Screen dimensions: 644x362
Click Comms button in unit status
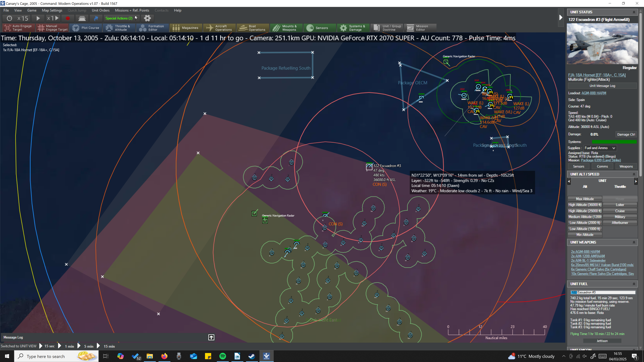pos(602,166)
